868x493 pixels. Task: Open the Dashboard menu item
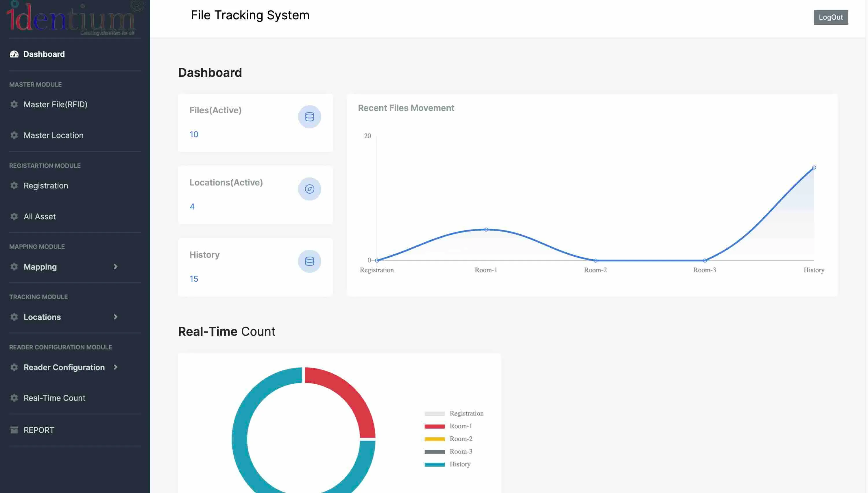click(x=44, y=54)
